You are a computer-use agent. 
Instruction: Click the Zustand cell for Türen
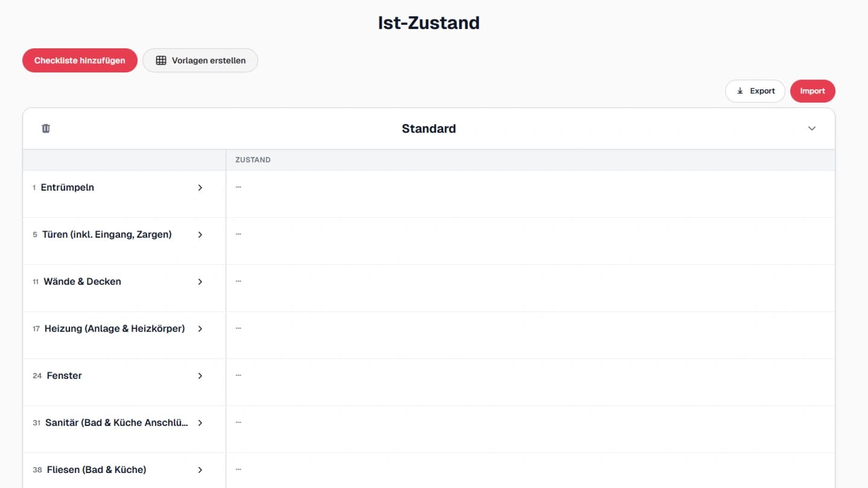tap(530, 241)
